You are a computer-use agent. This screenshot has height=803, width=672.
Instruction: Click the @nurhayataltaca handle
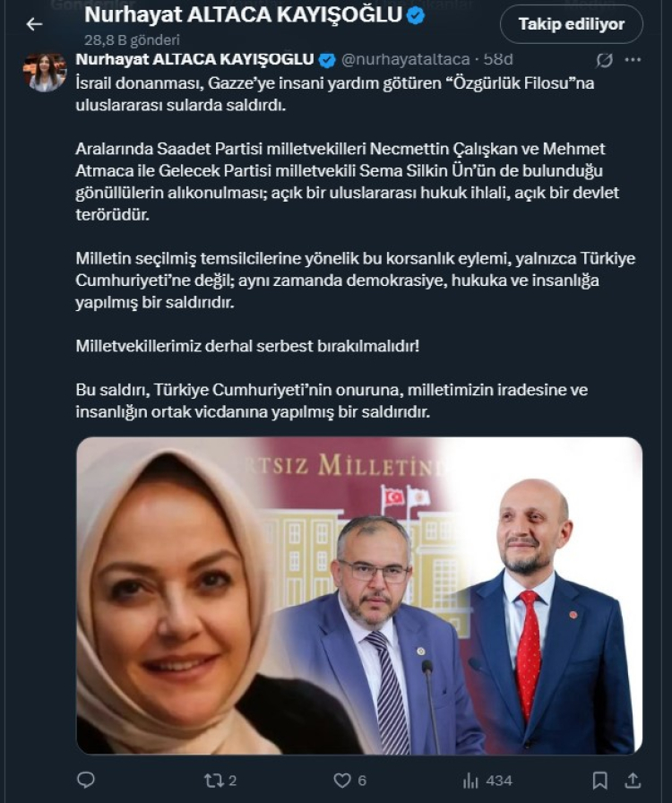[405, 59]
